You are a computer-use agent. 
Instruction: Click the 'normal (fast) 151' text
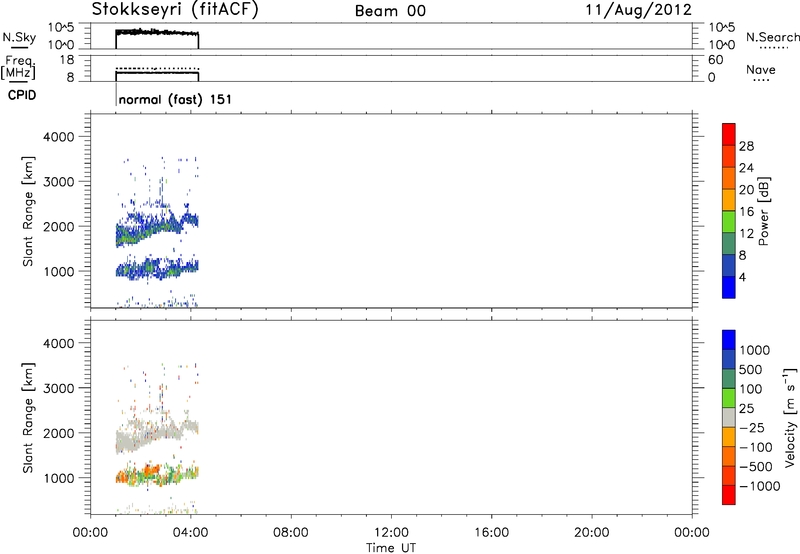(175, 99)
